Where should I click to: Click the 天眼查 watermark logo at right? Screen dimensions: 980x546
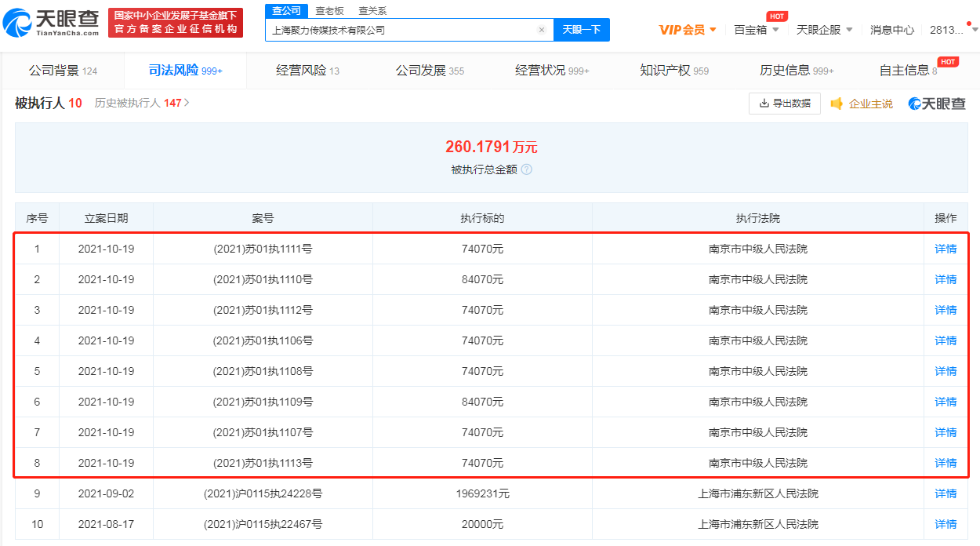click(937, 104)
